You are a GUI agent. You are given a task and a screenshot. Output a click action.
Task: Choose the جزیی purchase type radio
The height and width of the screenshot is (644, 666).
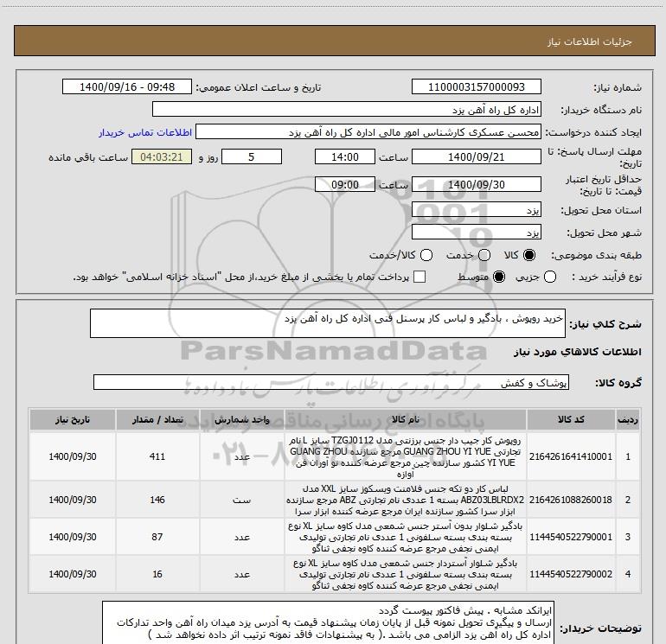(550, 277)
